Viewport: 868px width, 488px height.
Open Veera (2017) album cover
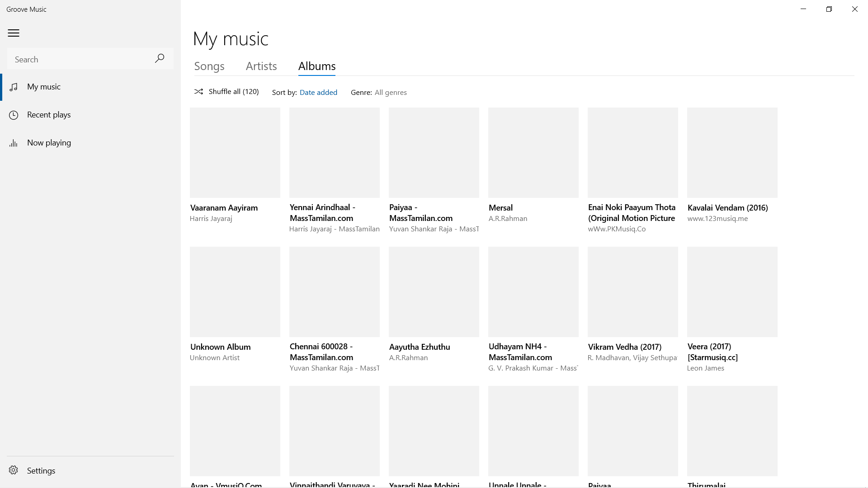click(x=732, y=292)
